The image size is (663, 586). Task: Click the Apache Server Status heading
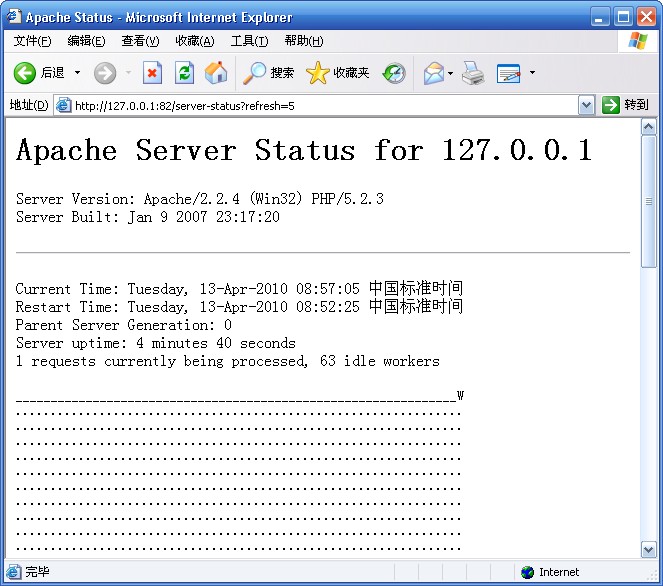304,151
